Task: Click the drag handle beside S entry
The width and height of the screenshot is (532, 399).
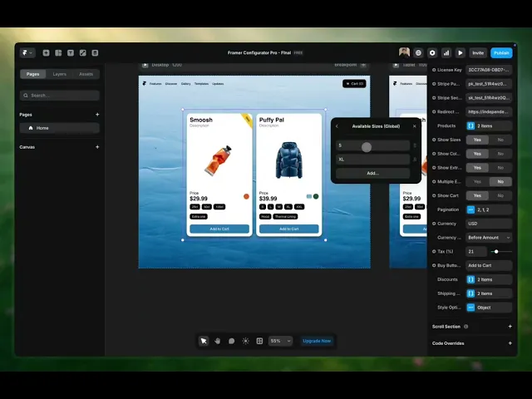Action: (415, 145)
